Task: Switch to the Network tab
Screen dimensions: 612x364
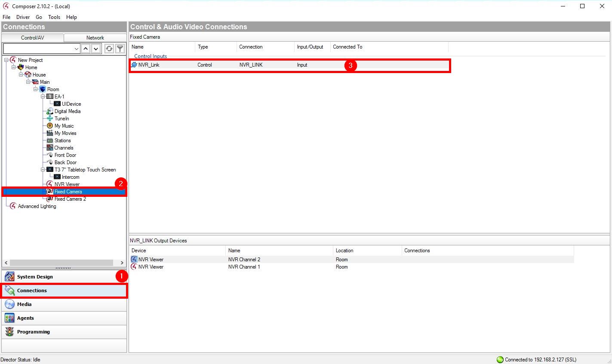Action: point(95,38)
